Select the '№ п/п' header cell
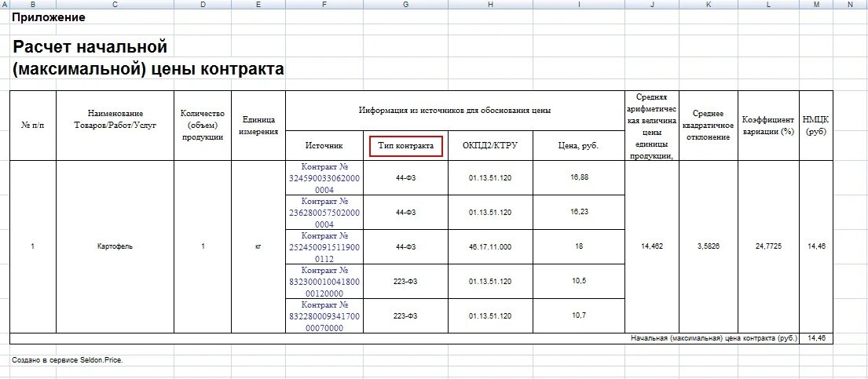Viewport: 868px width, 379px height. [33, 126]
